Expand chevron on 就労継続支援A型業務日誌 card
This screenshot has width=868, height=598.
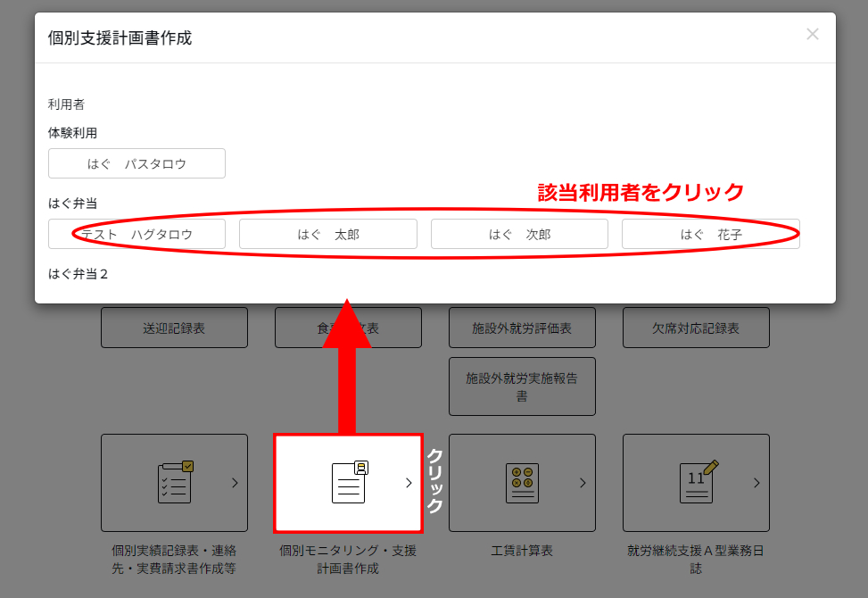click(x=756, y=483)
